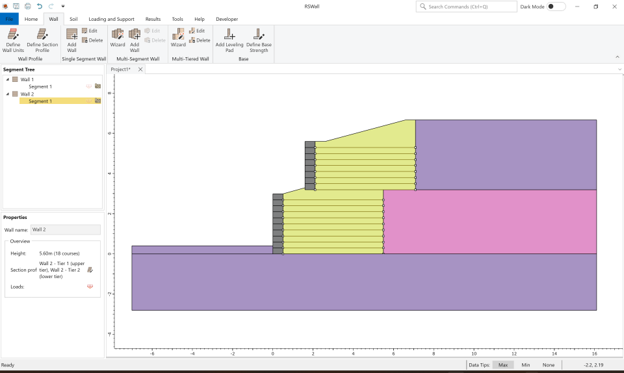
Task: Select the Wall 1 tree label
Action: tap(27, 79)
